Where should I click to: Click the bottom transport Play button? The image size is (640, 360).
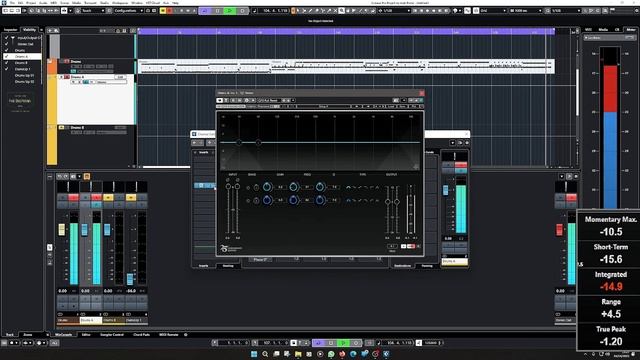click(x=343, y=343)
